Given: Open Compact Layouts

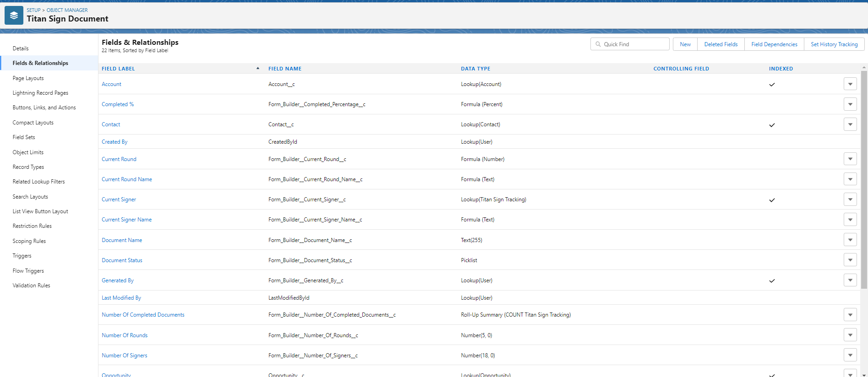Looking at the screenshot, I should [33, 123].
